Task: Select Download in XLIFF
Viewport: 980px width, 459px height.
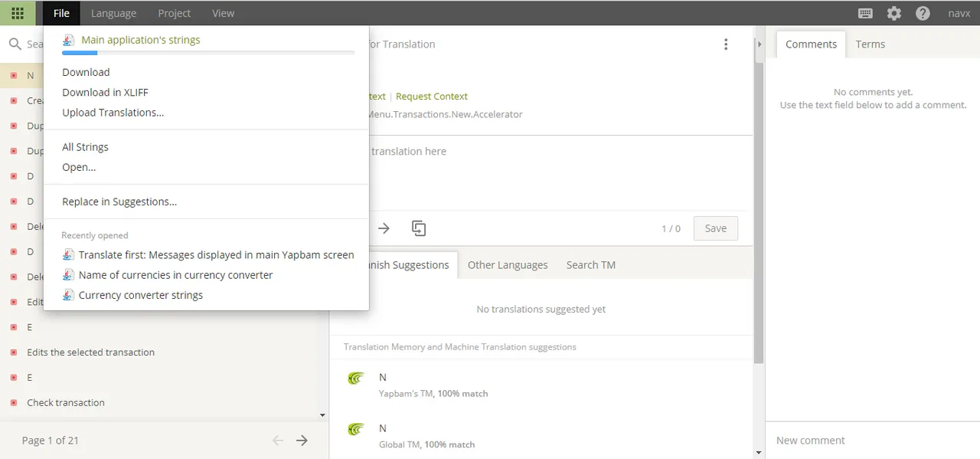Action: click(105, 92)
